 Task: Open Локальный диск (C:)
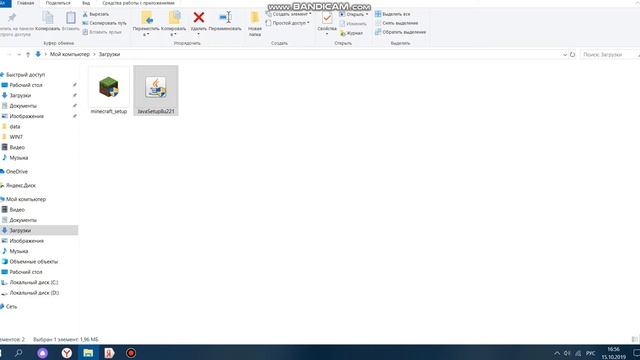point(34,282)
